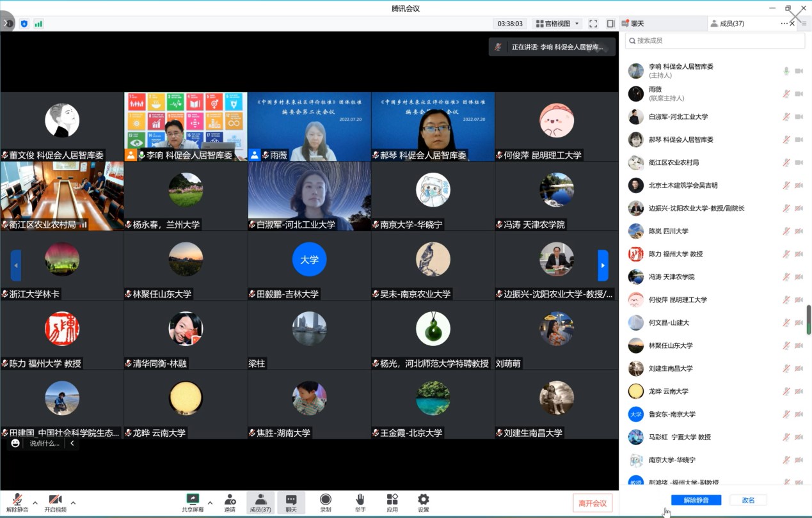The image size is (812, 518).
Task: Click the 改名 rename button
Action: pos(748,500)
